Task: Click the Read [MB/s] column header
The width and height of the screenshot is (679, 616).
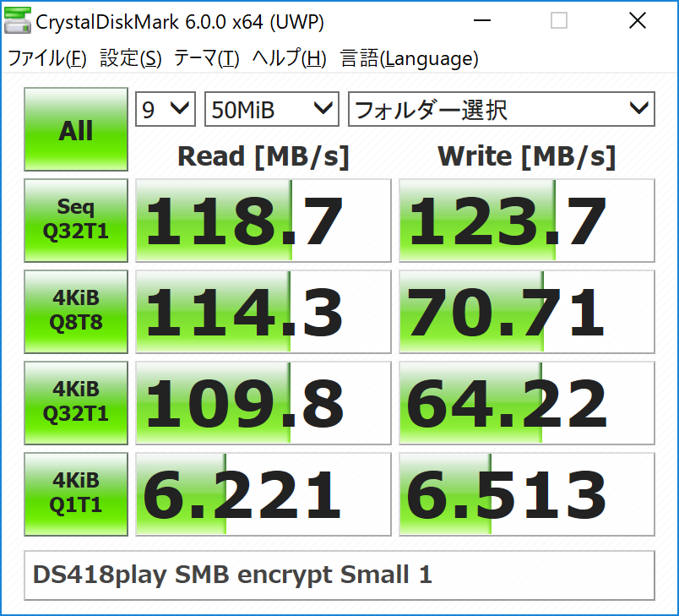Action: tap(263, 156)
